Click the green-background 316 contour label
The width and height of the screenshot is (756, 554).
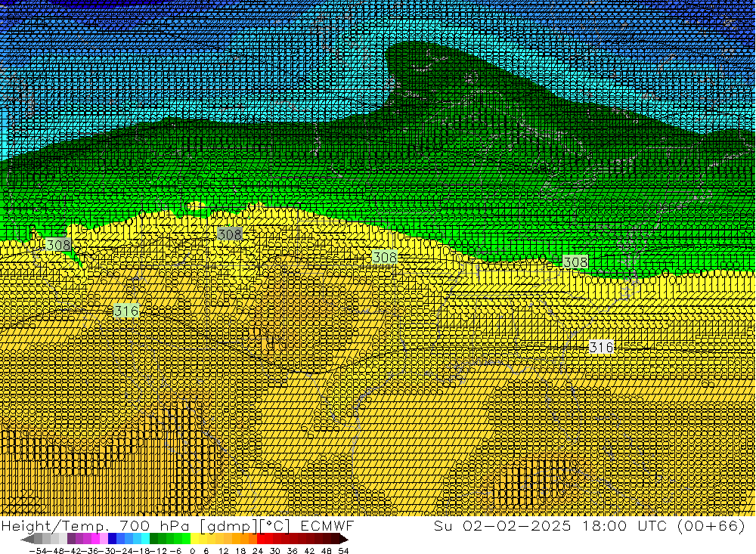coord(126,311)
